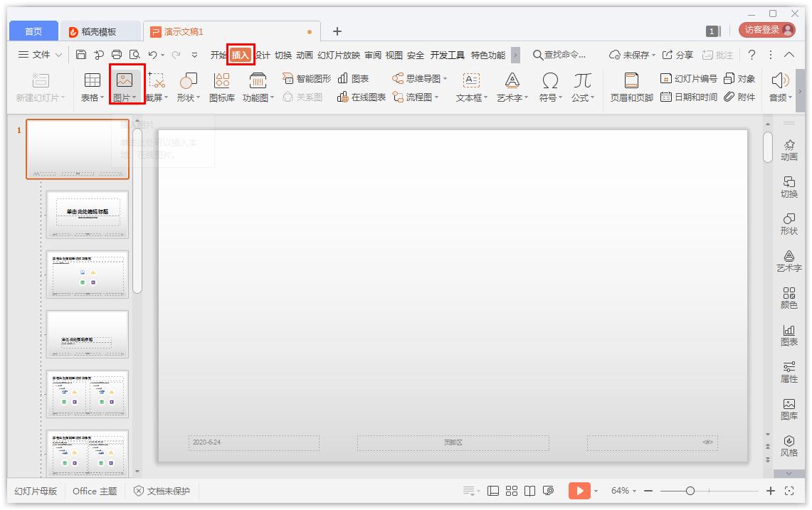This screenshot has width=812, height=510.
Task: Insert 幻灯片编号 slide number
Action: point(690,78)
